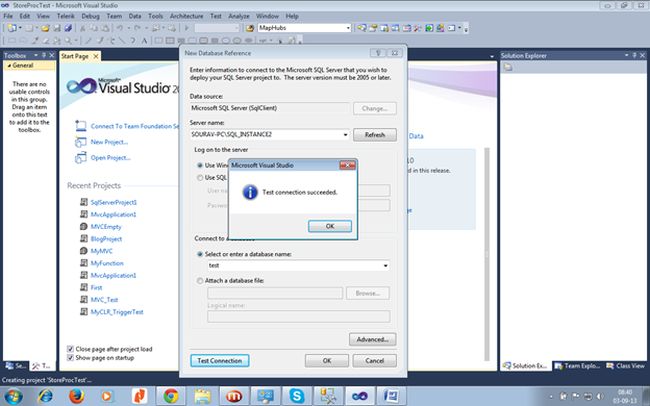This screenshot has height=406, width=650.
Task: Open Toolbox panel window position dropdown
Action: (x=36, y=55)
